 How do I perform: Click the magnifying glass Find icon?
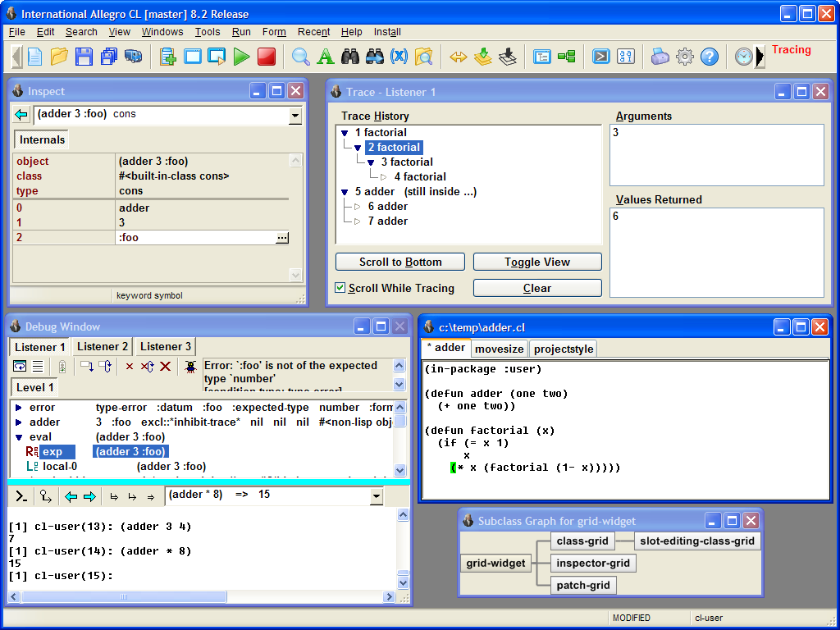pos(300,57)
